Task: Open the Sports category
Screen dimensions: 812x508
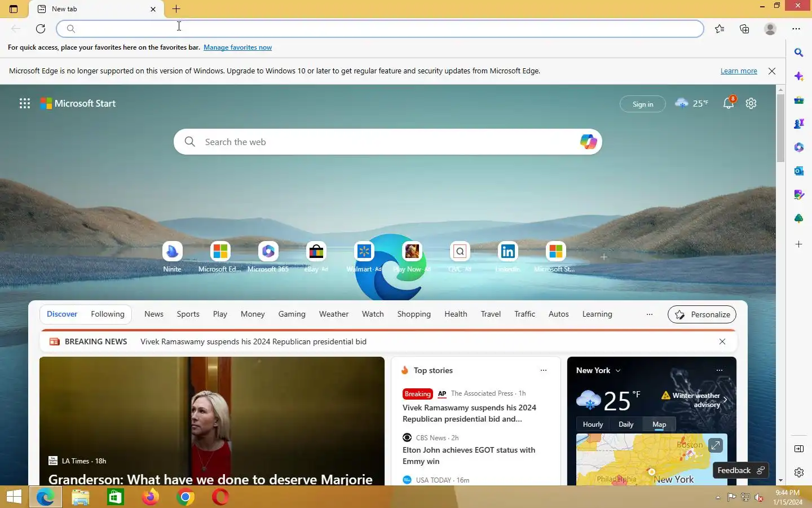Action: point(188,314)
